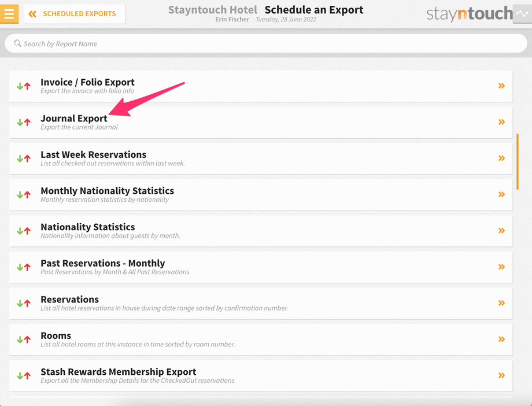
Task: Expand Rooms row chevron
Action: point(501,339)
